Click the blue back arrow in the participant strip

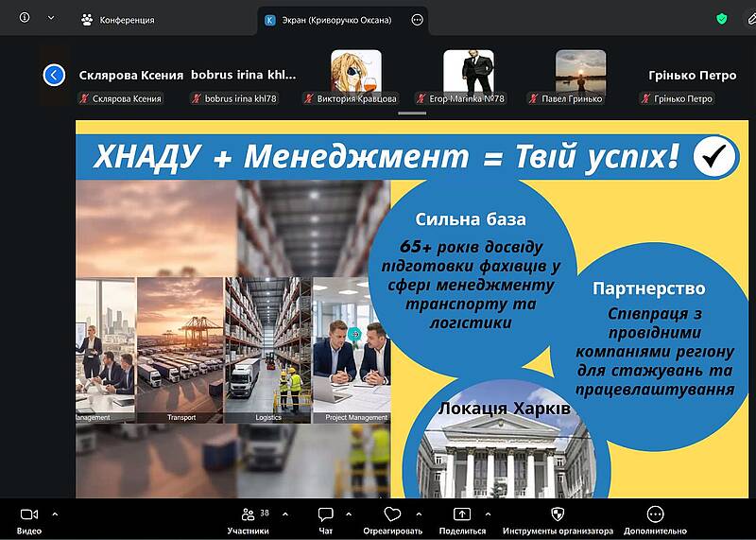tap(54, 75)
